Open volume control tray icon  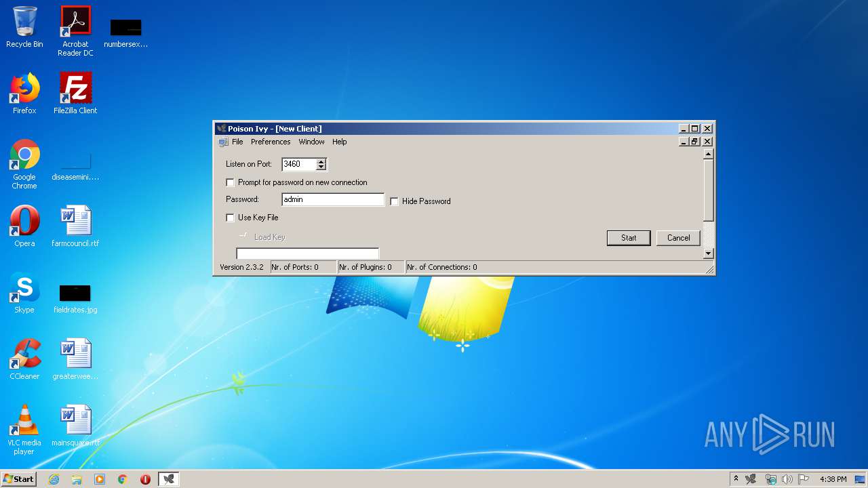click(787, 479)
